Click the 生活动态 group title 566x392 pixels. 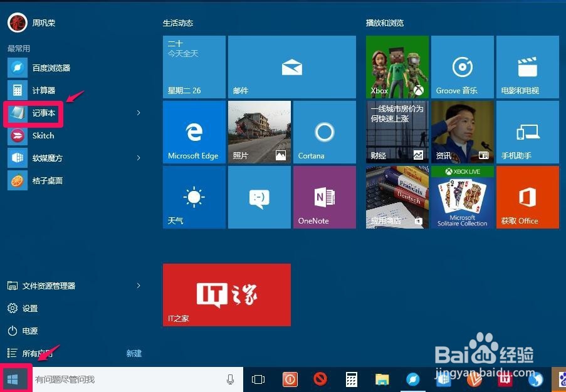point(178,23)
